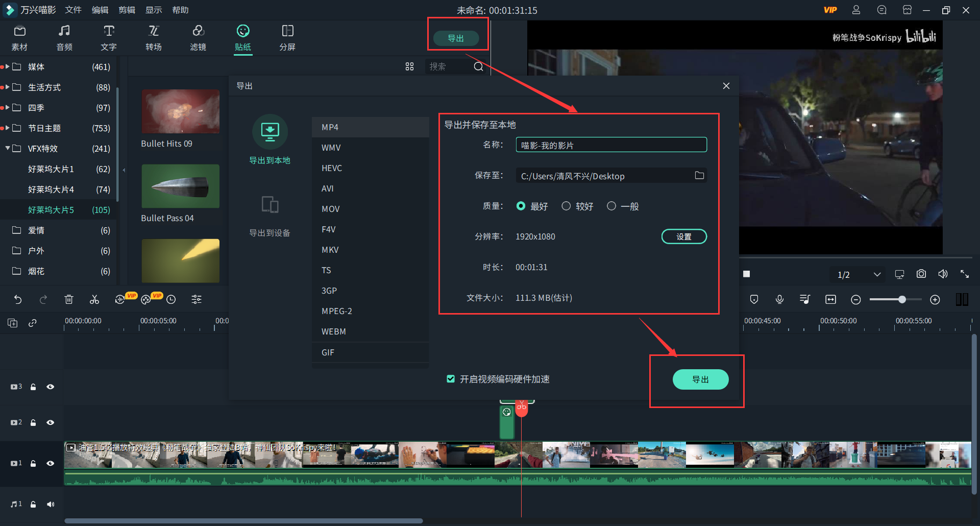Switch to the 转场 (Transitions) panel
This screenshot has height=526, width=980.
153,37
